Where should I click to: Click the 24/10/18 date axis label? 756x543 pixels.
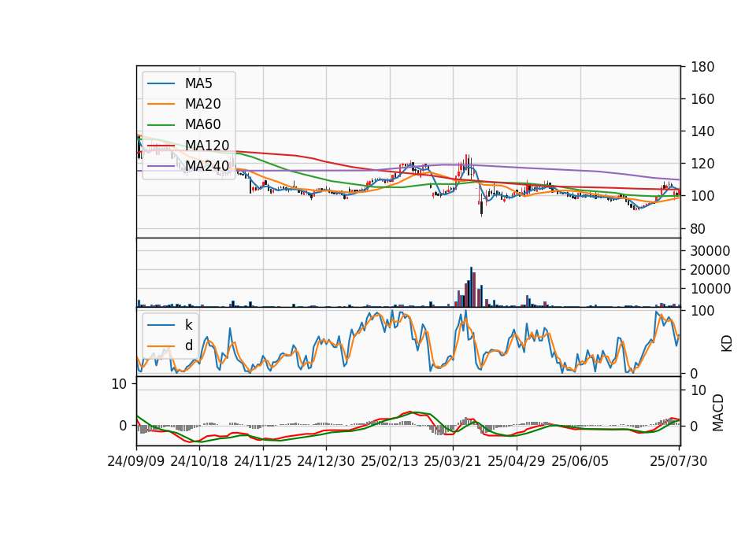click(199, 461)
